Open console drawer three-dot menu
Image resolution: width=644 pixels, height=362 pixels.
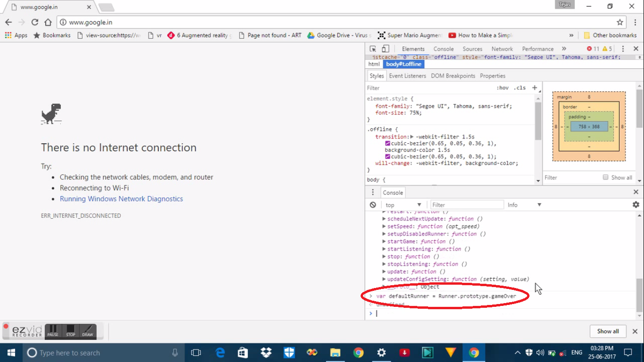372,192
